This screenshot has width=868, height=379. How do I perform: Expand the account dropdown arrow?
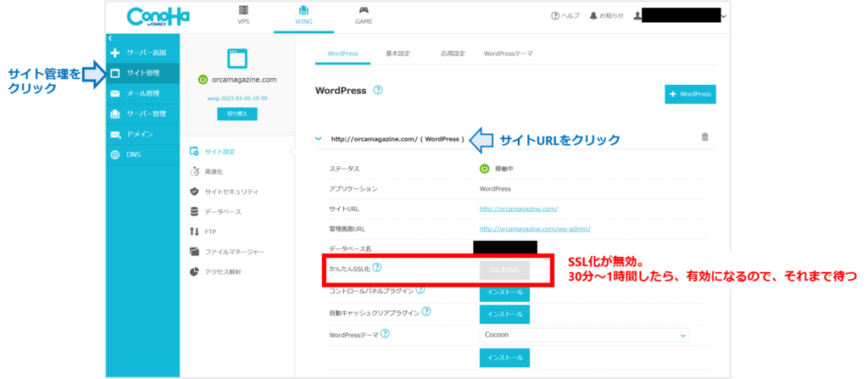click(x=724, y=17)
